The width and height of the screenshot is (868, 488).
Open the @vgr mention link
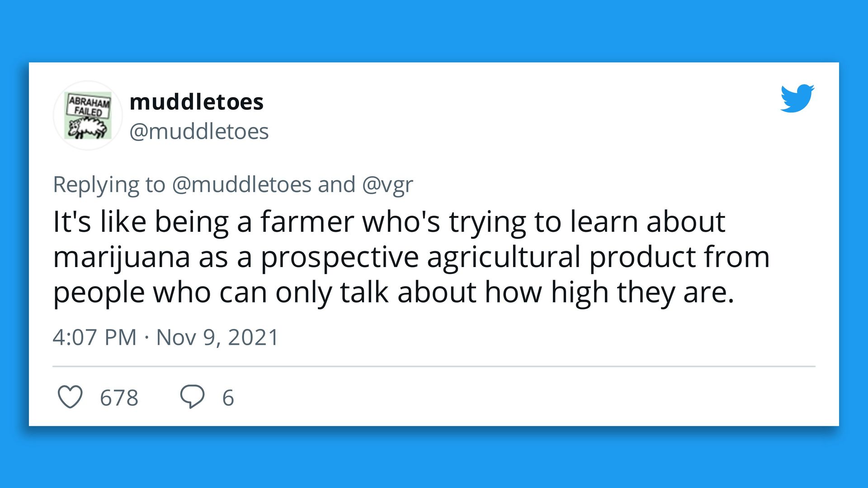[x=387, y=184]
